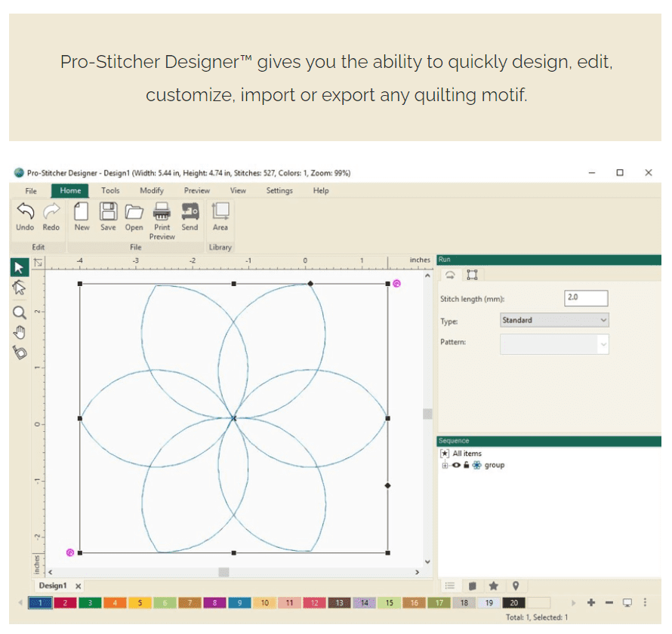
Task: Click the monitor display icon
Action: [627, 603]
